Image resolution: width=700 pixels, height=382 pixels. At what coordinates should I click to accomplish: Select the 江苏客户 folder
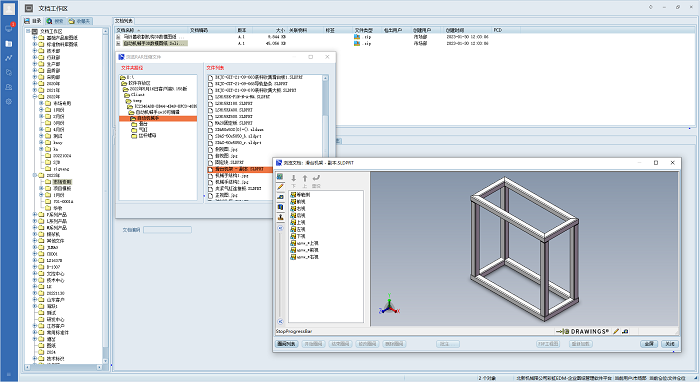coord(55,326)
